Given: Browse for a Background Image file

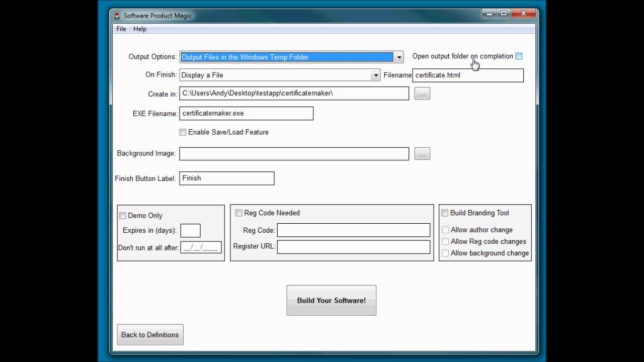Looking at the screenshot, I should [422, 154].
